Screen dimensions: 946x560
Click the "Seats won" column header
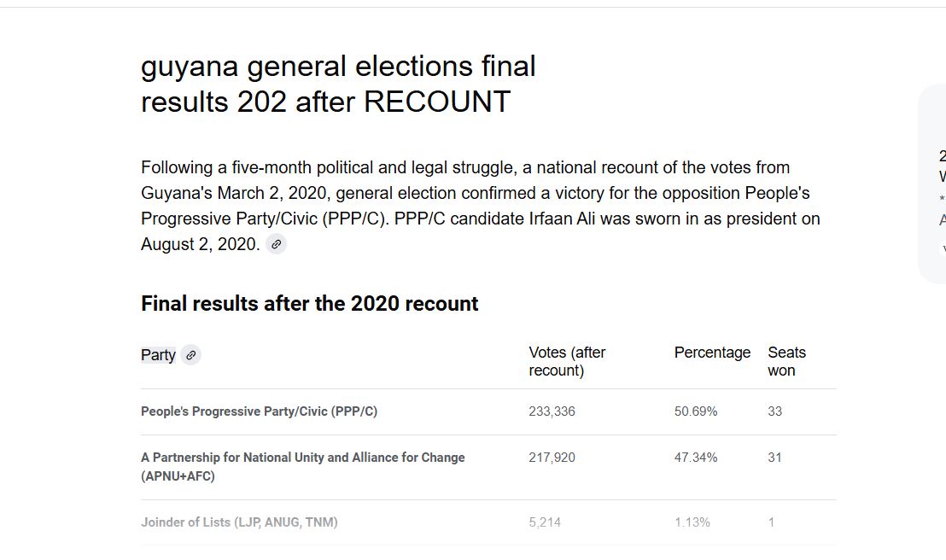pos(786,361)
